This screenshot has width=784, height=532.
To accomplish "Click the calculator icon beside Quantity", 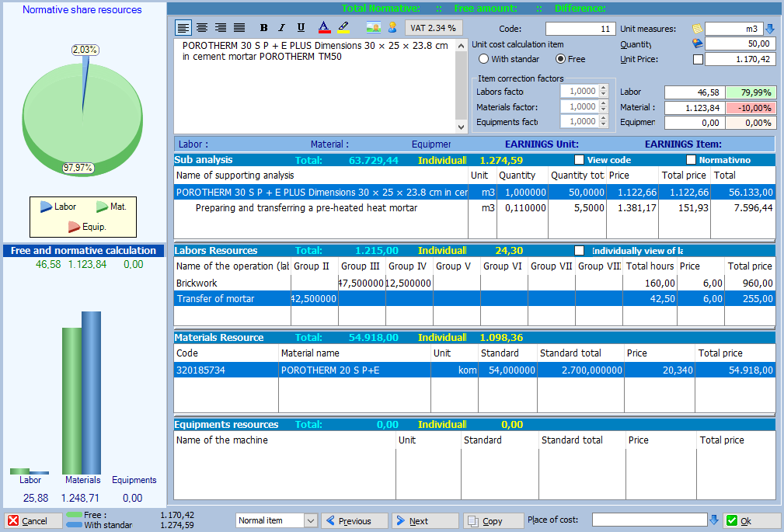I will 697,43.
